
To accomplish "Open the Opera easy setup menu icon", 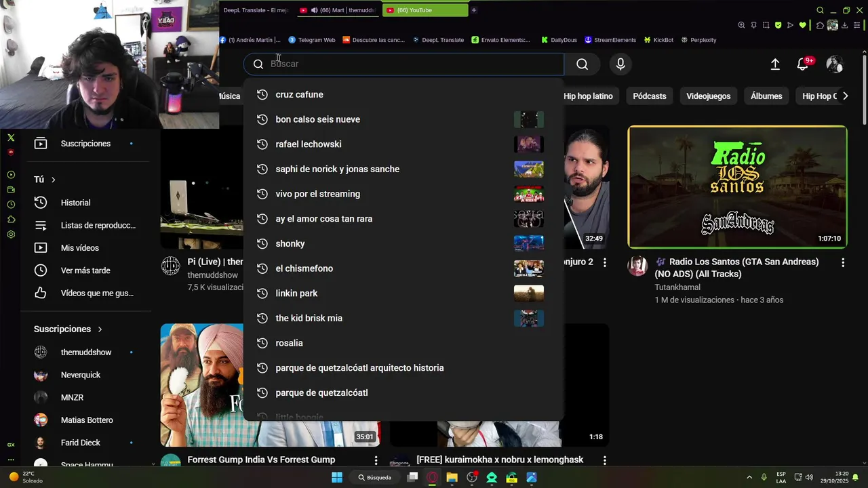I will (857, 25).
